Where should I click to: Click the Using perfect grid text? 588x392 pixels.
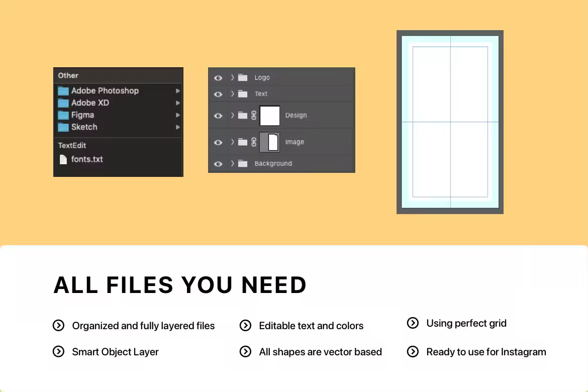466,323
